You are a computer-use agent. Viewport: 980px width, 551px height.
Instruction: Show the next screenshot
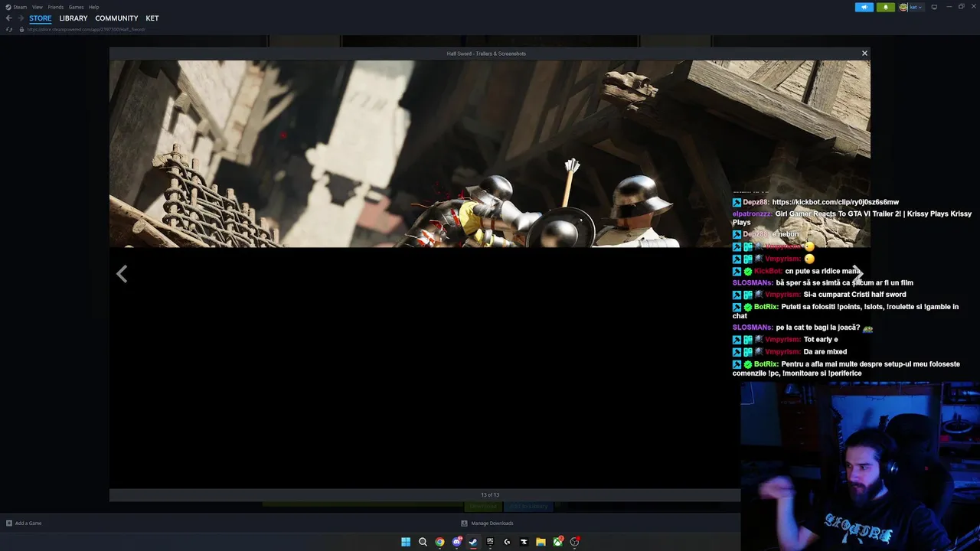coord(857,274)
